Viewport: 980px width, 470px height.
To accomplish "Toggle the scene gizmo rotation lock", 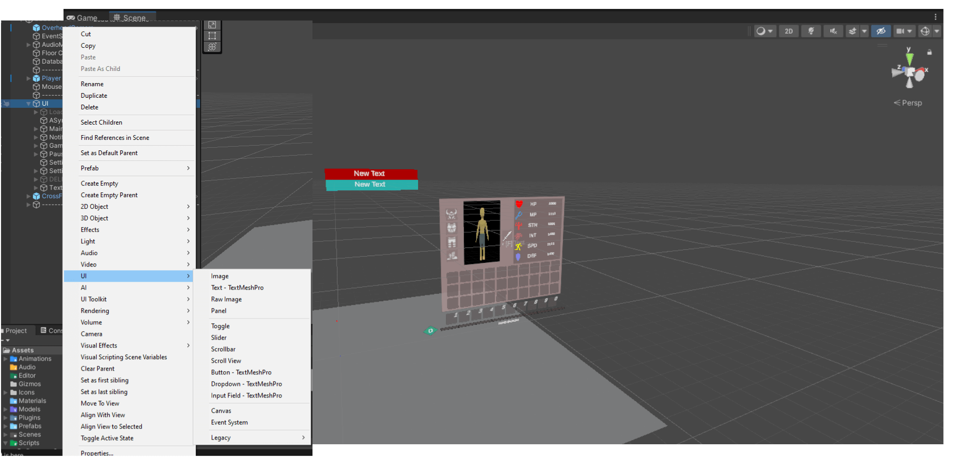I will coord(929,52).
